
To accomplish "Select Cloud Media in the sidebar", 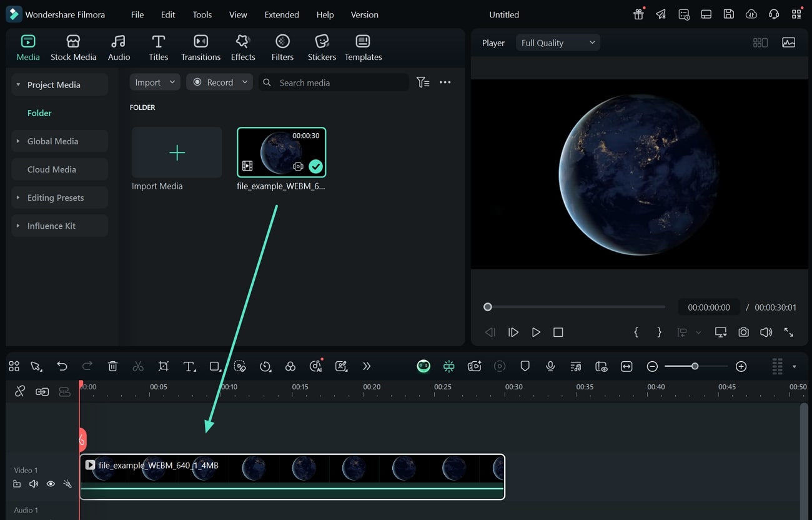I will 59,169.
